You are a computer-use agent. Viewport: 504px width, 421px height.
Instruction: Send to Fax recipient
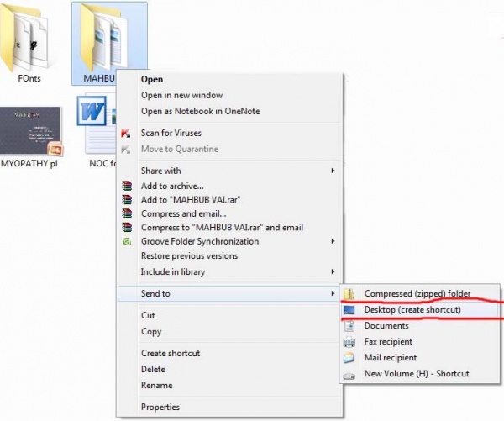tap(420, 341)
